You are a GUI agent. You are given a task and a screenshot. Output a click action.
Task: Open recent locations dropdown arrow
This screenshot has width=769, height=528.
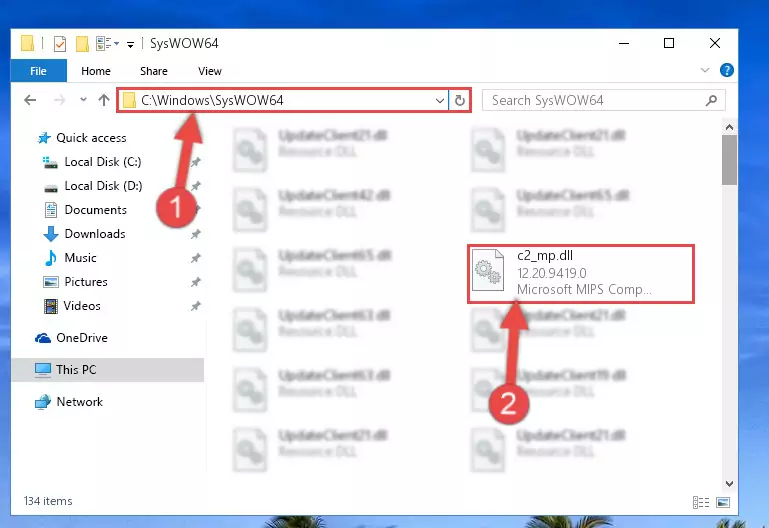tap(83, 100)
